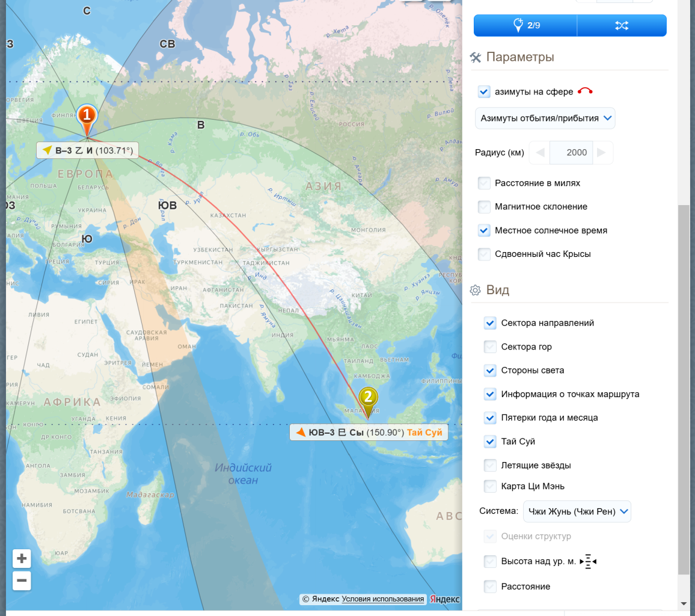The image size is (695, 616).
Task: Open the Условия использования link
Action: pos(383,599)
